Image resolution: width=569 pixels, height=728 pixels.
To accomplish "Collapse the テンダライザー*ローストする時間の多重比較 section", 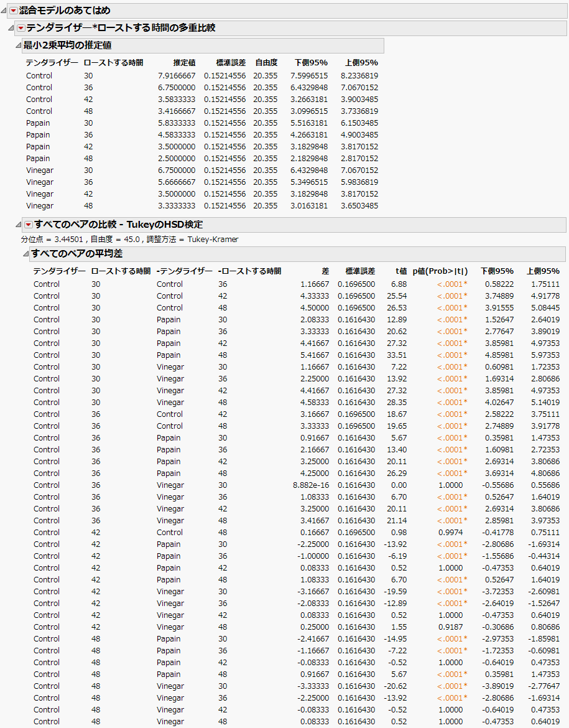I will 11,28.
